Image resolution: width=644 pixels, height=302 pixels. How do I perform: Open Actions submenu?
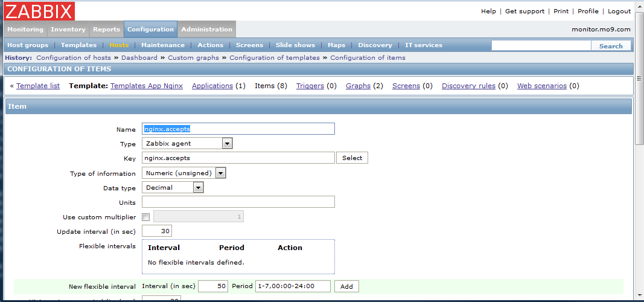(210, 45)
